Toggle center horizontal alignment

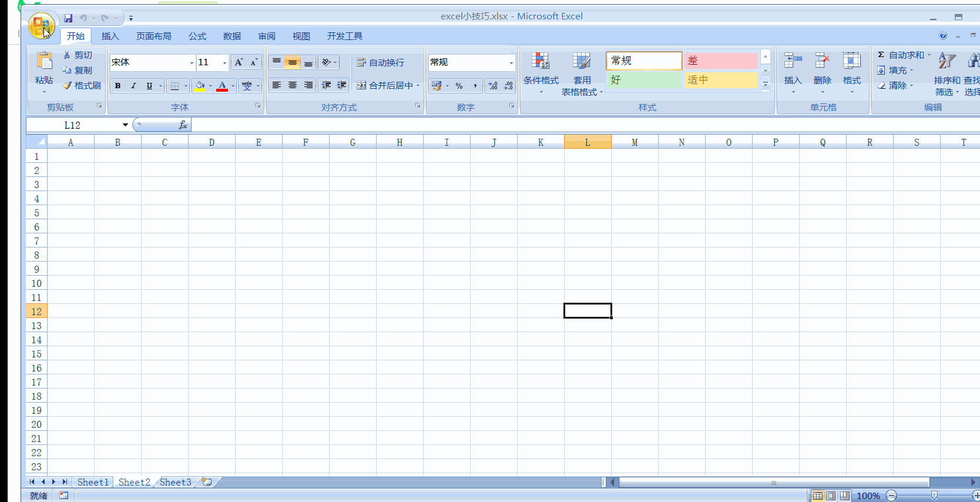coord(293,85)
